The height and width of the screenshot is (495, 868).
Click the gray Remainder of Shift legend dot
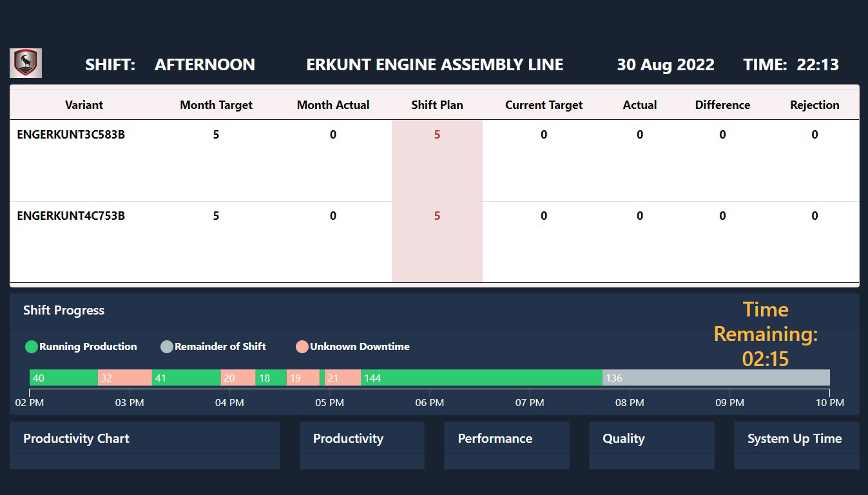pyautogui.click(x=167, y=347)
